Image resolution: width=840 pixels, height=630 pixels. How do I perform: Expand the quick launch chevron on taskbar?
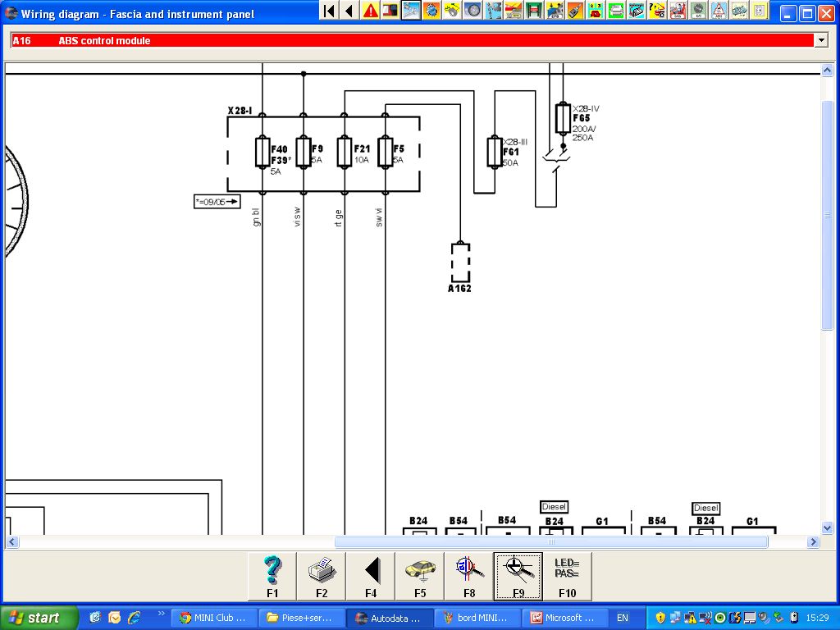pos(161,613)
